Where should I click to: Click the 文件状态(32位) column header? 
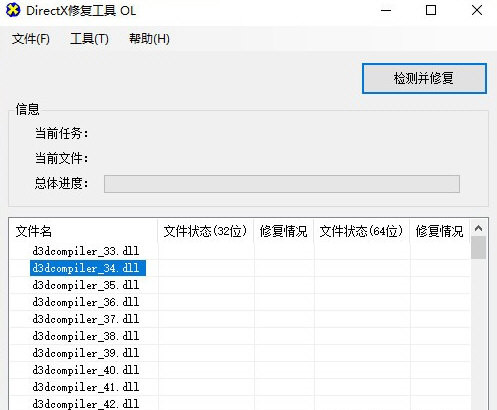206,231
